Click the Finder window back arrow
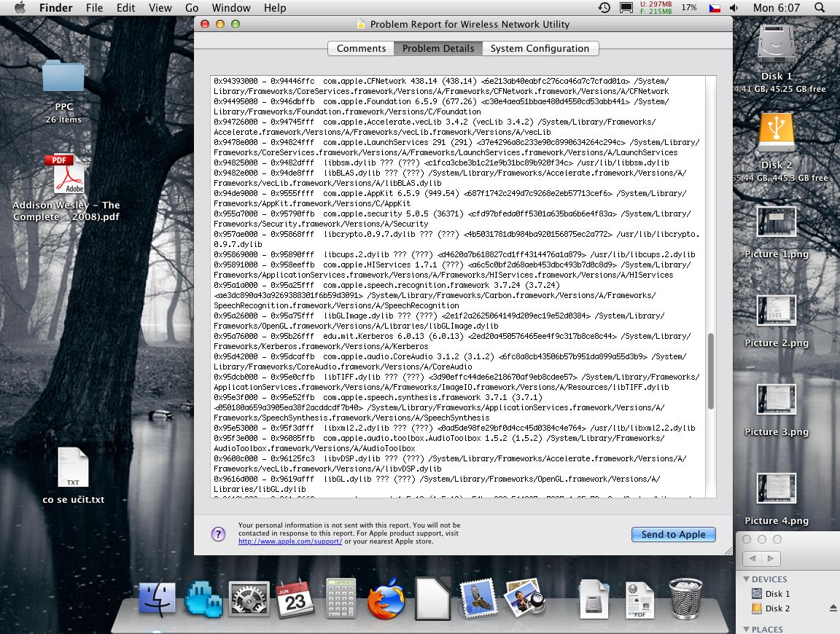 pos(752,558)
